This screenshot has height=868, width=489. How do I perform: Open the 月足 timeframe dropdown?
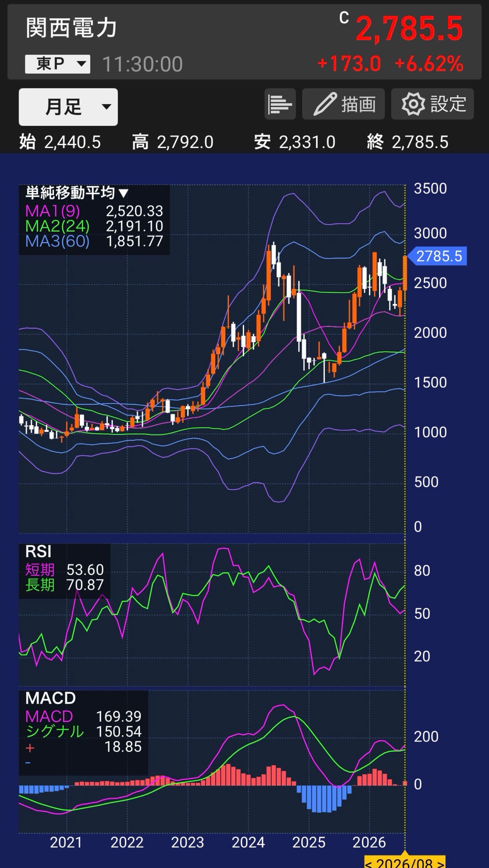(x=68, y=107)
